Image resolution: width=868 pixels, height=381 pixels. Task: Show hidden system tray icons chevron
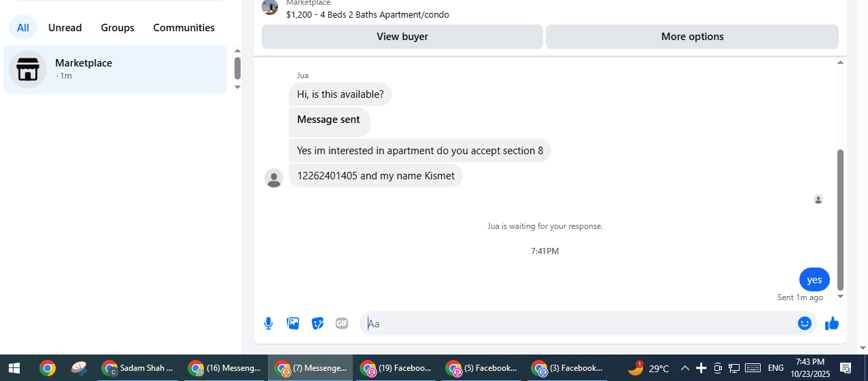[685, 368]
